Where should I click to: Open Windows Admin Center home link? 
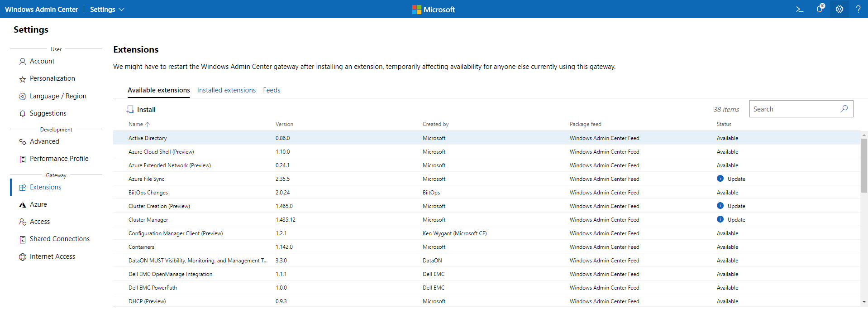pyautogui.click(x=41, y=10)
